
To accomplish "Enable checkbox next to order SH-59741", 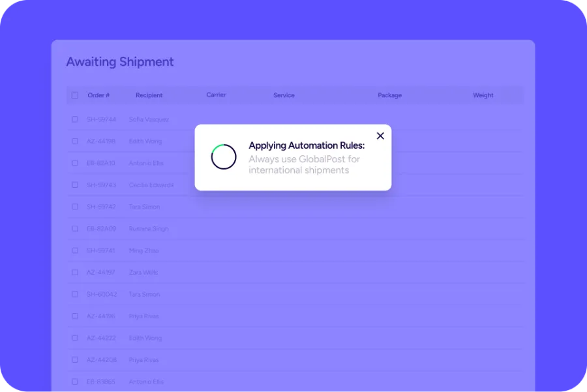I will (75, 250).
